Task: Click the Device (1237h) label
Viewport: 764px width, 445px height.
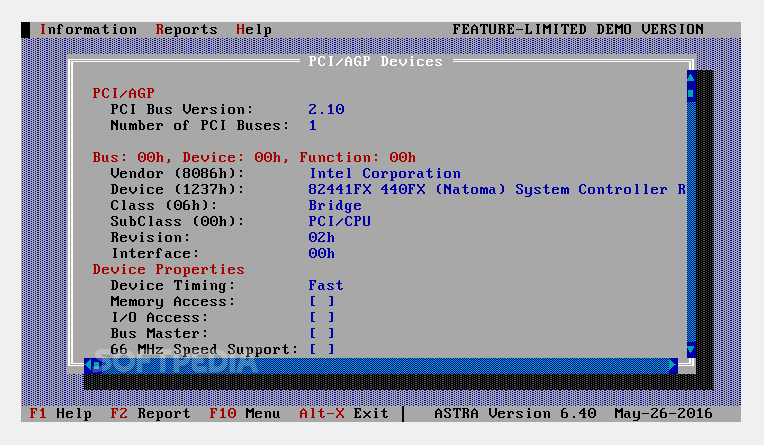Action: pyautogui.click(x=177, y=190)
